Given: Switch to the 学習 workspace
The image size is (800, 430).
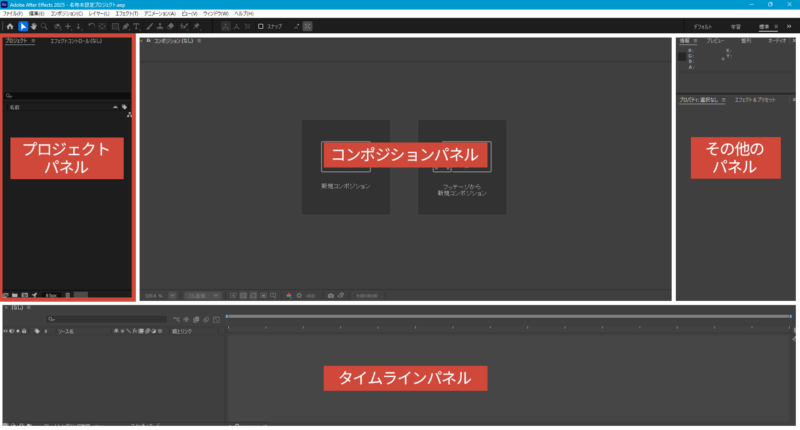Looking at the screenshot, I should coord(736,27).
